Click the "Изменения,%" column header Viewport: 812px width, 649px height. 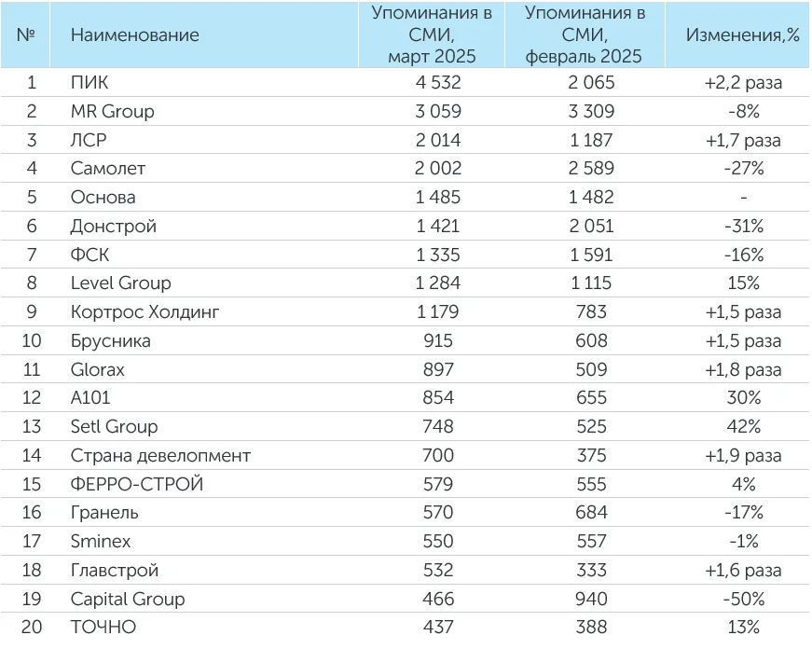click(x=742, y=35)
